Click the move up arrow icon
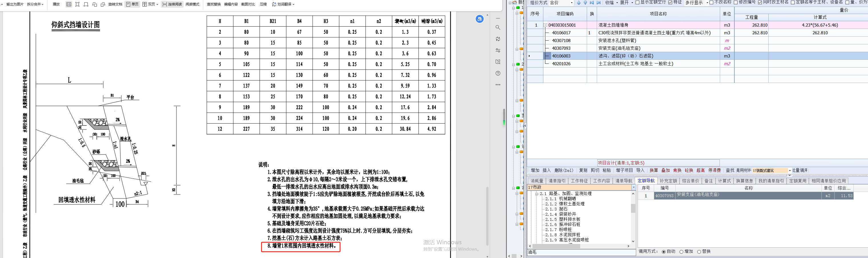The image size is (868, 258). tap(578, 3)
